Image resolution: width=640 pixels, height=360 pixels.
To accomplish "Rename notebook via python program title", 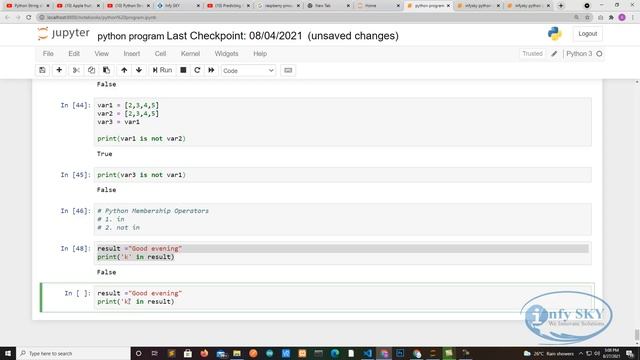I will (131, 36).
